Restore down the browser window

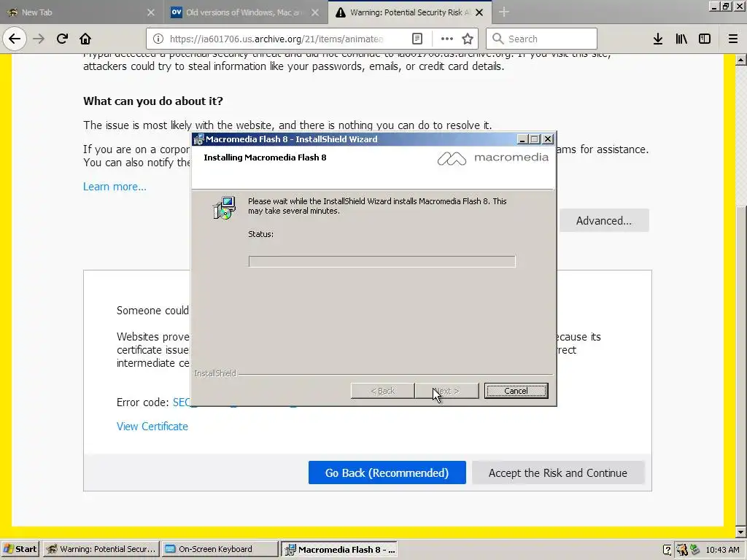(x=727, y=6)
